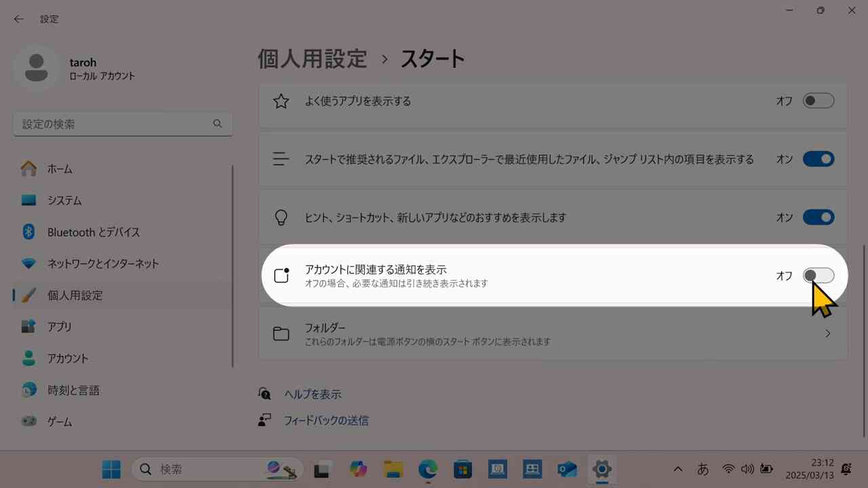Open フィードバックの送信
868x488 pixels.
[x=325, y=420]
